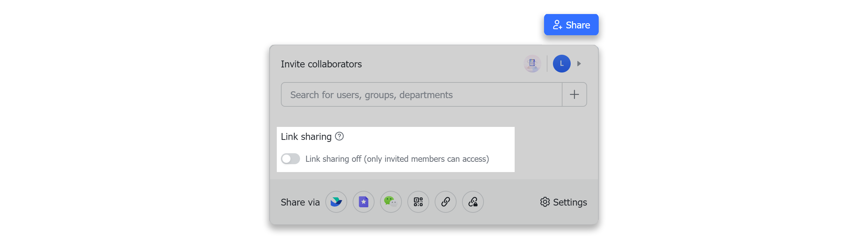Share via the Lark bird icon

pos(336,202)
